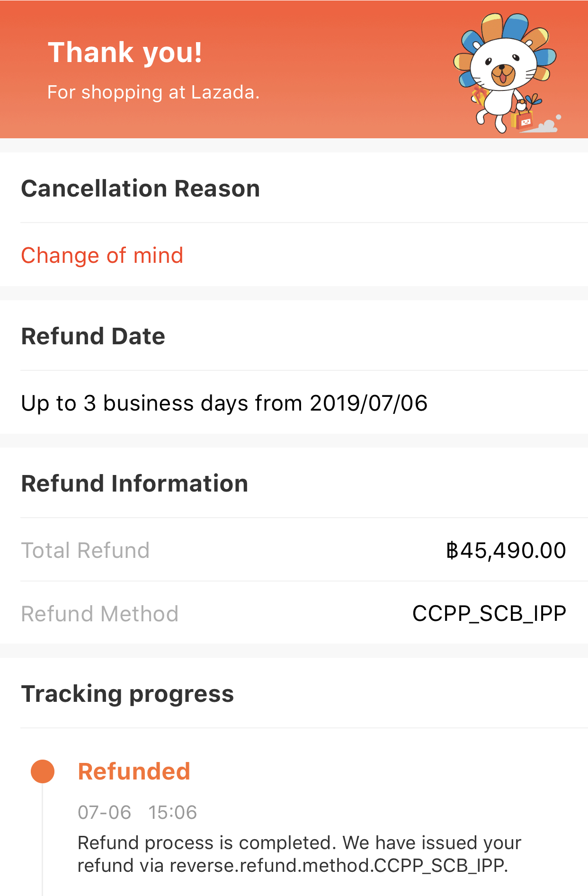Tap the For shopping at Lazada subtitle
The width and height of the screenshot is (588, 896).
tap(153, 92)
